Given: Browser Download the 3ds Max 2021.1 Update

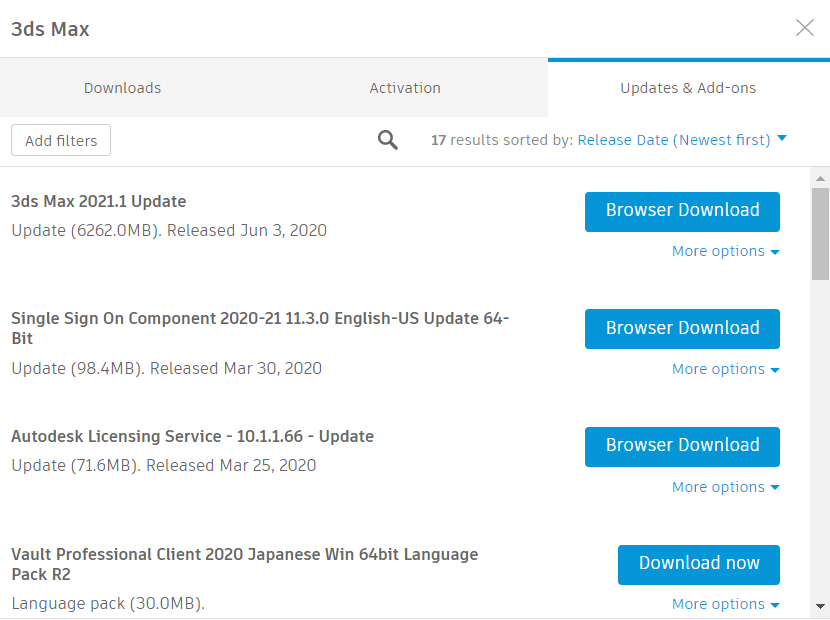Looking at the screenshot, I should tap(682, 211).
